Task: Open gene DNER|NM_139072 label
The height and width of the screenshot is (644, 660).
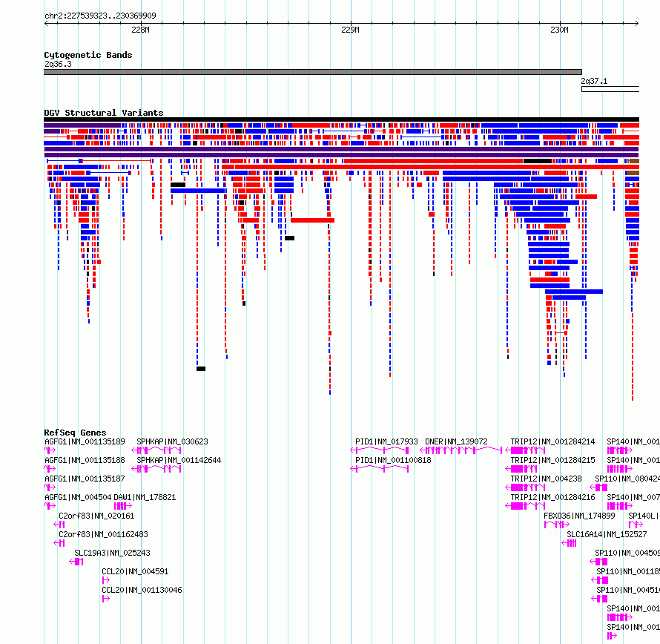Action: tap(456, 442)
